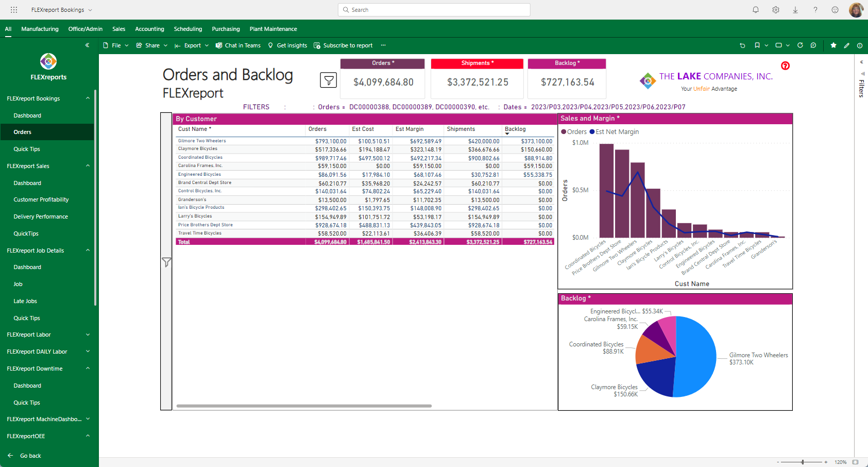Favorite the report with the star icon

(x=833, y=45)
